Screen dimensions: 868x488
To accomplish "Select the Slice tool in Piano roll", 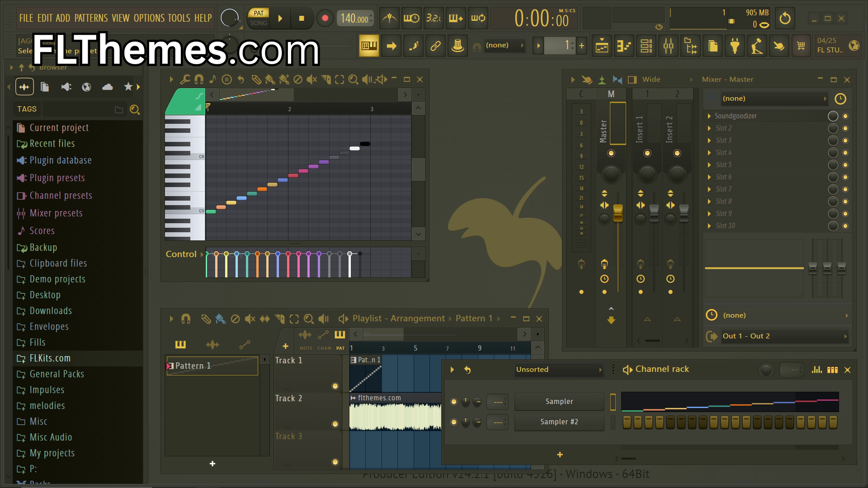I will [x=326, y=80].
